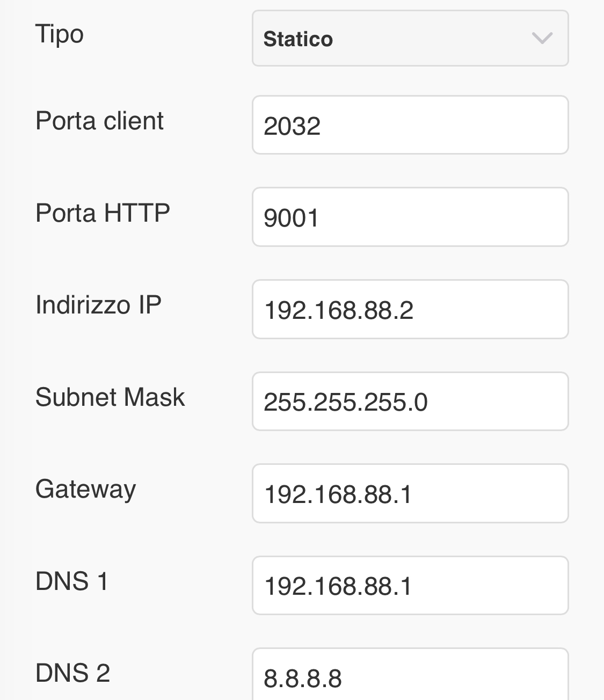The image size is (604, 700).
Task: Click the Gateway label text
Action: 85,490
